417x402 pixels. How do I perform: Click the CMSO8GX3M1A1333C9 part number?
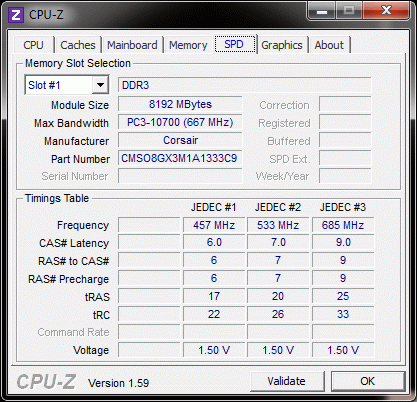[x=180, y=158]
